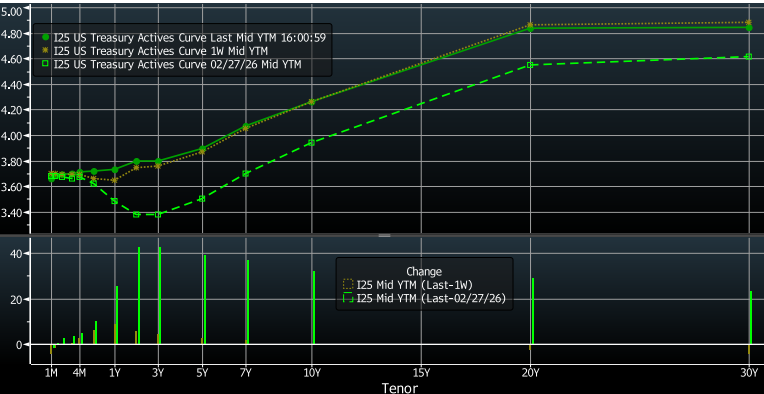Click the green change bar at 10Y tenor
Image resolution: width=764 pixels, height=394 pixels.
click(x=314, y=307)
